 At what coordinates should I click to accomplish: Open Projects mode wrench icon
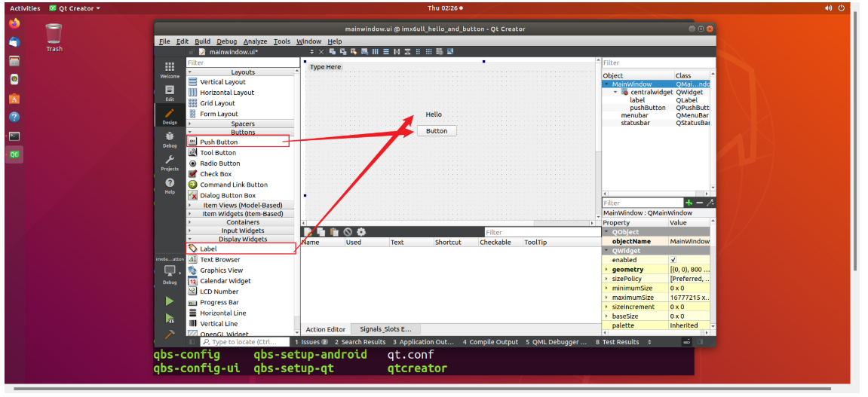pyautogui.click(x=170, y=162)
